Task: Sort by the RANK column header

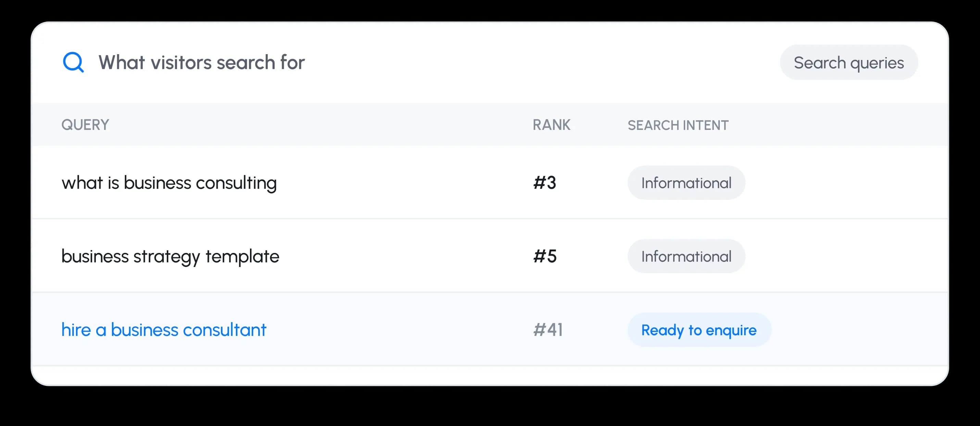Action: 551,125
